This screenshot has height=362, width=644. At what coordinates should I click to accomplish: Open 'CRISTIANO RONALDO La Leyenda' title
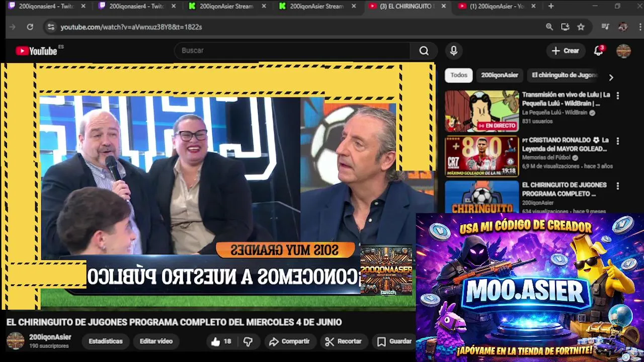pyautogui.click(x=566, y=144)
